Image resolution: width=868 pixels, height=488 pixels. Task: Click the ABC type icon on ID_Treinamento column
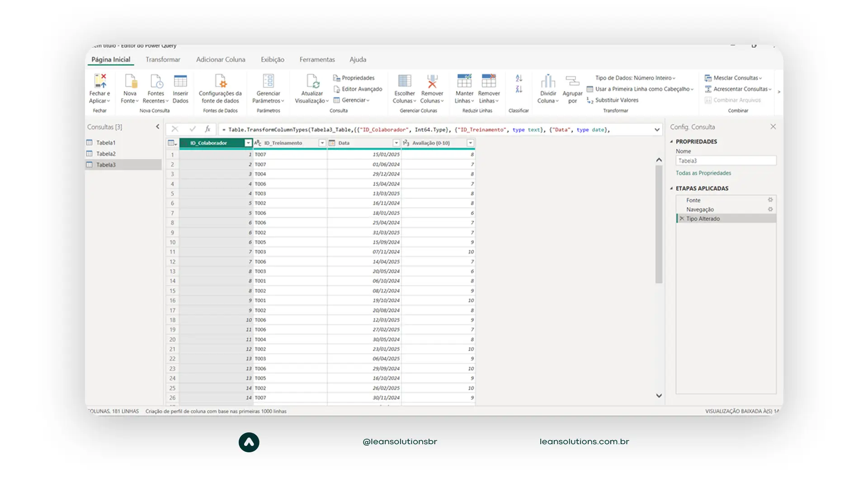click(x=258, y=143)
